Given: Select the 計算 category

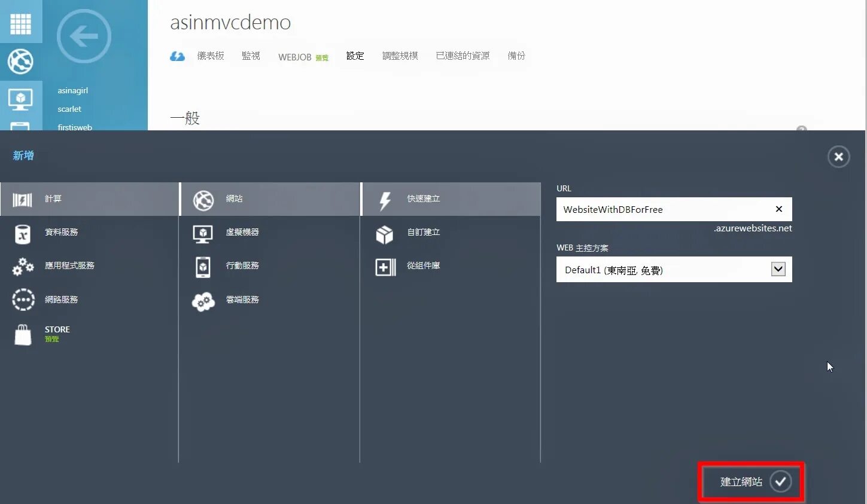Looking at the screenshot, I should click(89, 199).
